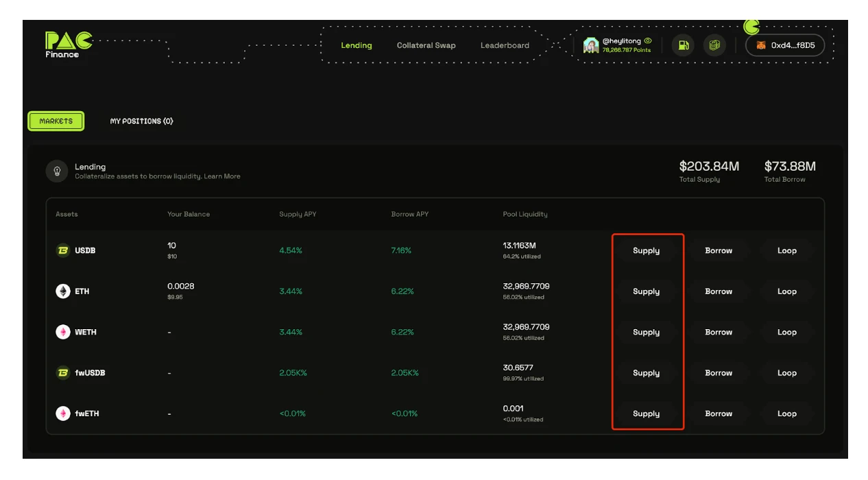The height and width of the screenshot is (480, 868).
Task: Click the ETH token icon
Action: tap(63, 291)
